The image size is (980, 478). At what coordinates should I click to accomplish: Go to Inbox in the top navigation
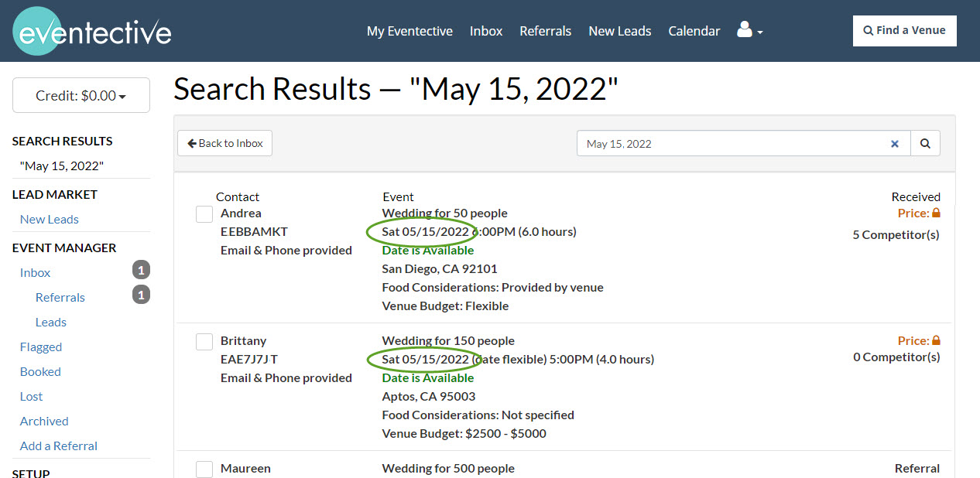tap(486, 31)
